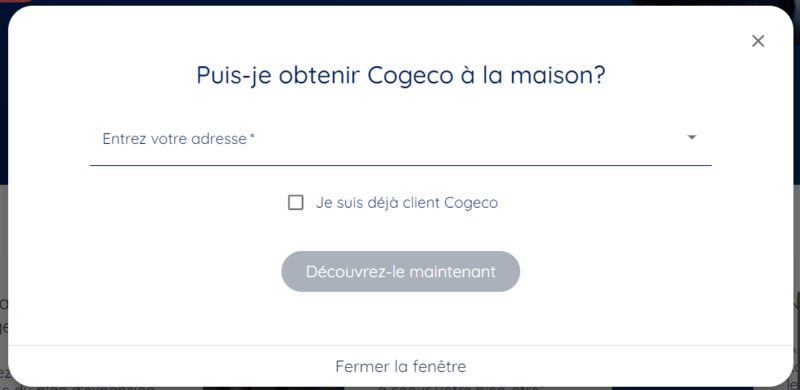Click the red badge behind modal's top-left corner
This screenshot has width=800, height=390.
pos(15,2)
